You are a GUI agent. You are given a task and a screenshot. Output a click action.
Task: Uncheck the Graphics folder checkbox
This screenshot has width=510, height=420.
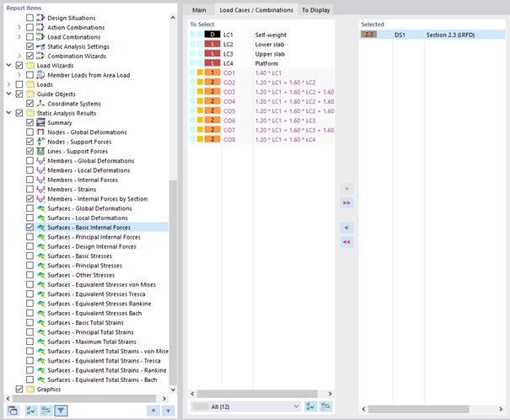[x=19, y=389]
